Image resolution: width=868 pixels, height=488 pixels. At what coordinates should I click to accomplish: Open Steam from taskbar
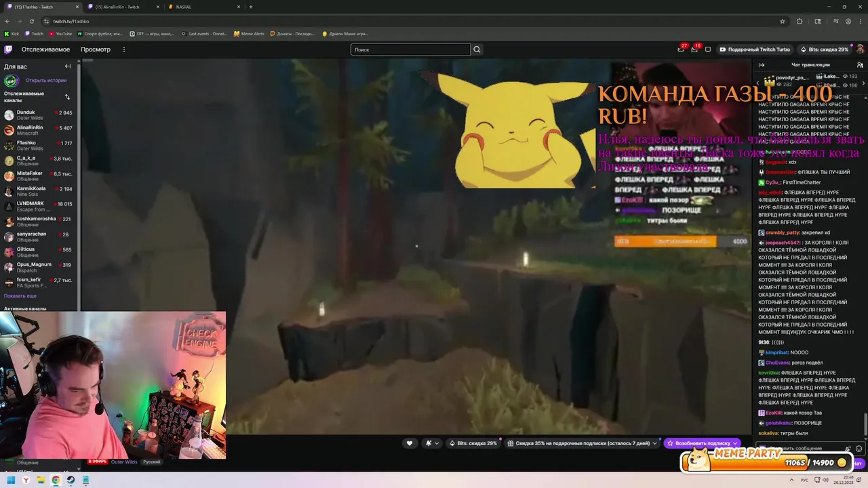[x=71, y=480]
